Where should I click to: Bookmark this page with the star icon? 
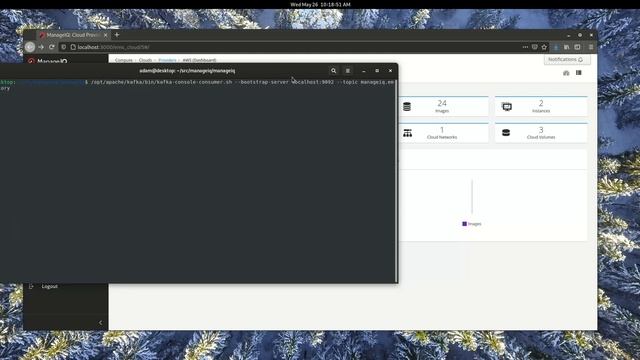point(544,47)
